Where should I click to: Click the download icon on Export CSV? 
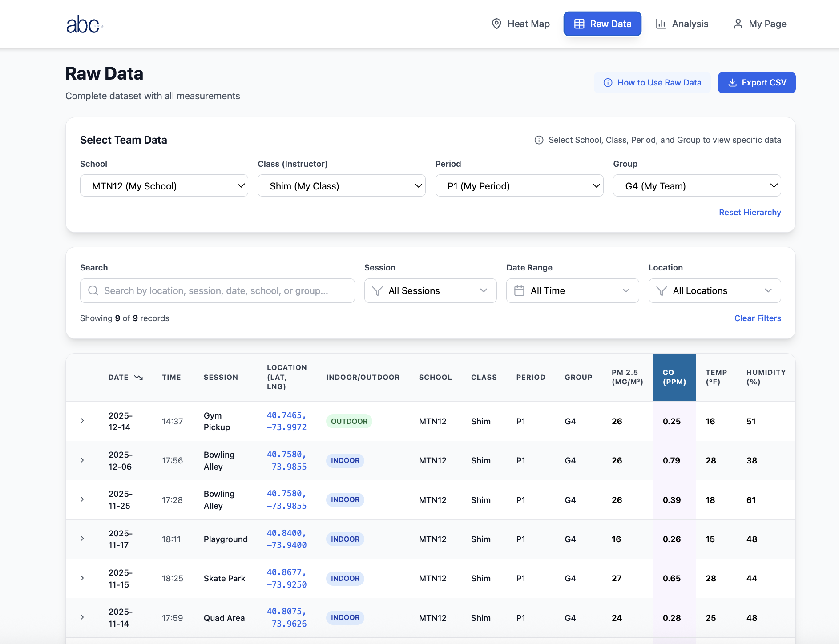(x=732, y=83)
